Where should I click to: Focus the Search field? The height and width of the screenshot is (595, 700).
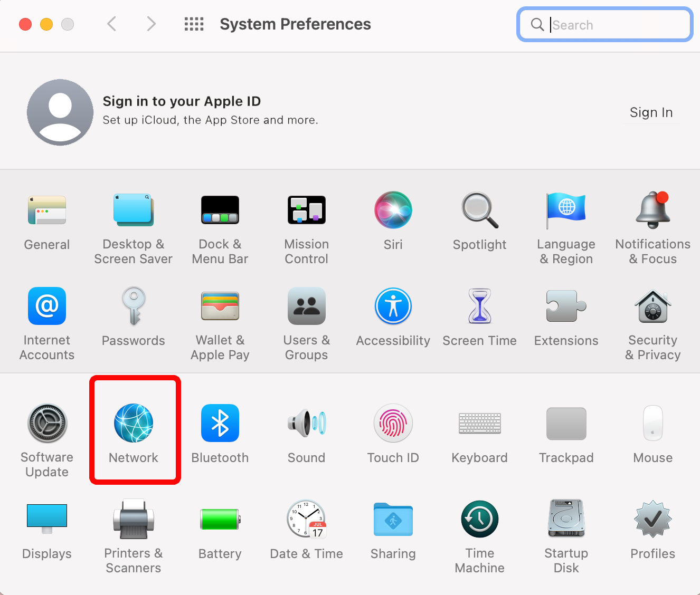[x=605, y=24]
